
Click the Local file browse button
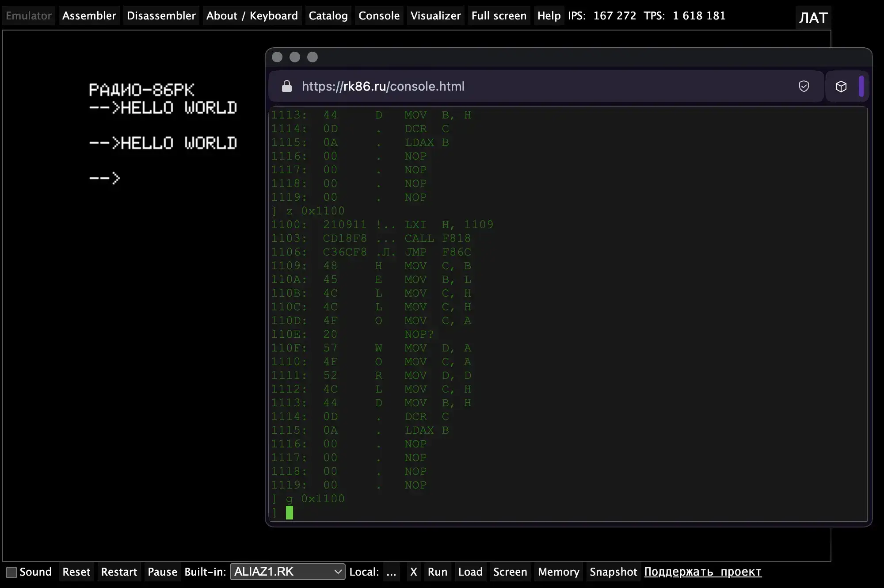pyautogui.click(x=391, y=572)
